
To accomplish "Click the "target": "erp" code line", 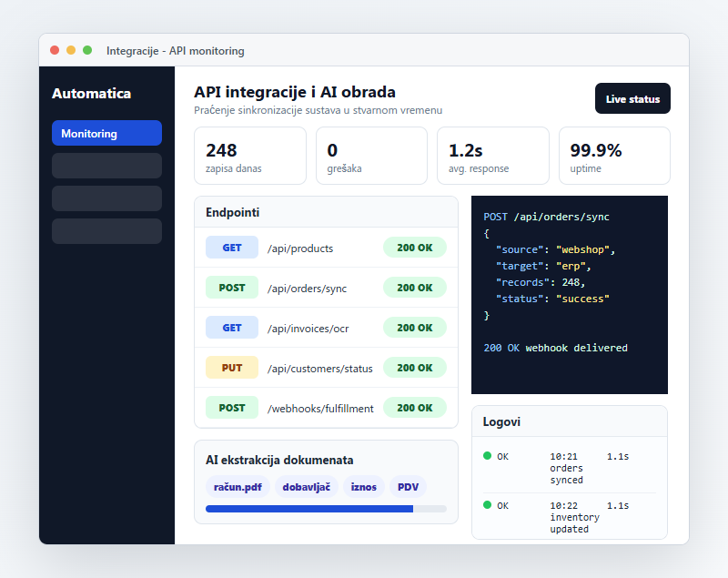I will [543, 266].
